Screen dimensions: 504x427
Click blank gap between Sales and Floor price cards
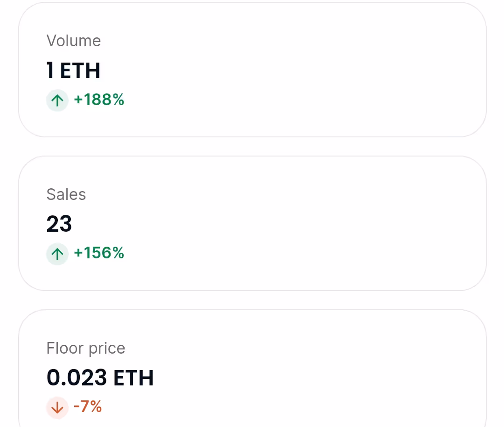point(252,300)
